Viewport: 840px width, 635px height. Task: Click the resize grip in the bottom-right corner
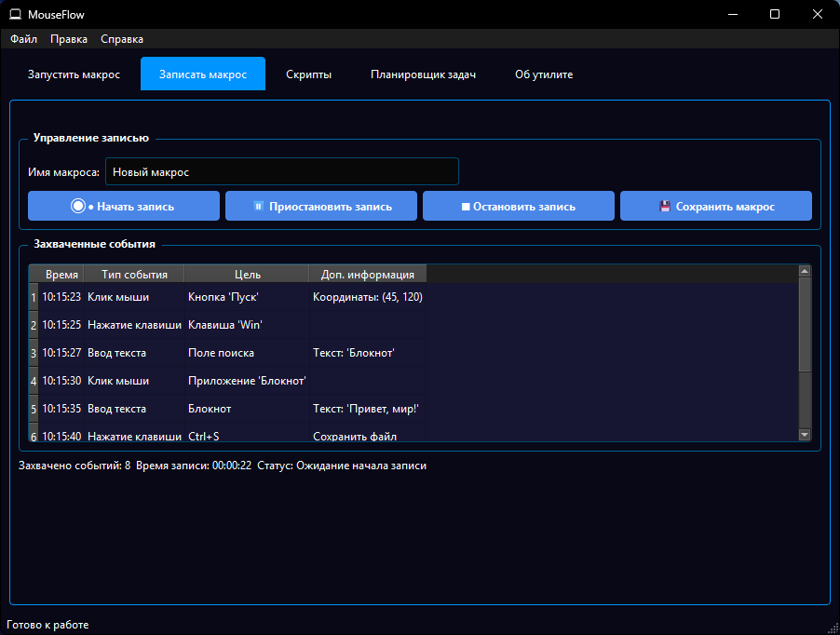pos(832,627)
